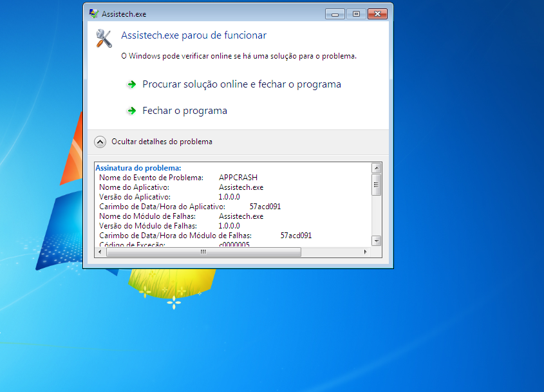Viewport: 544px width, 392px height.
Task: Click the 'O Windows pode verificar online' message
Action: (239, 56)
